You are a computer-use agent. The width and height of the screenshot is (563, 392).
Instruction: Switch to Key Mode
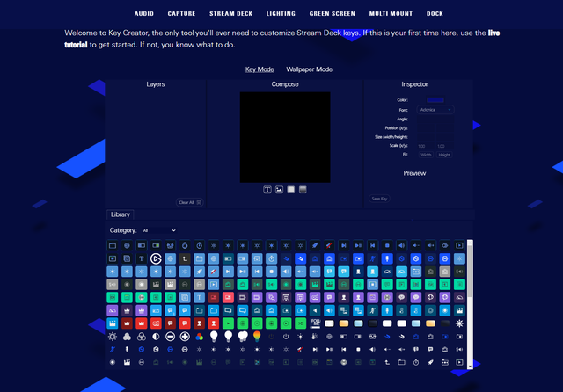(260, 69)
